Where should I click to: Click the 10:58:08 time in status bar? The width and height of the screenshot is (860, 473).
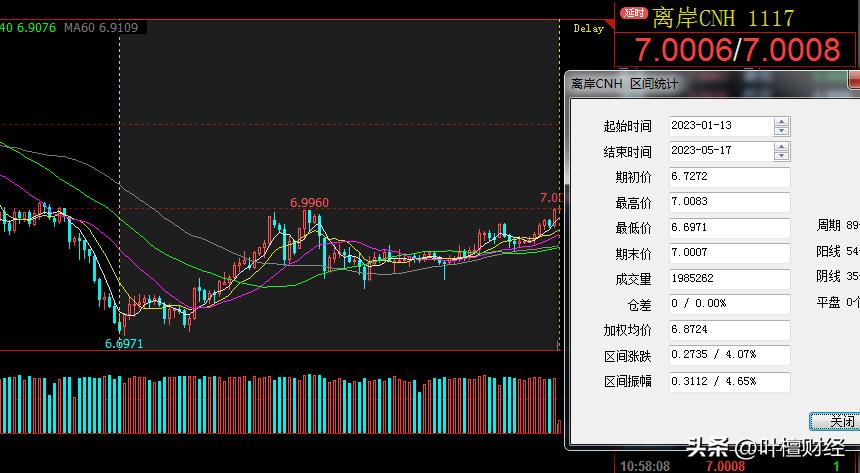point(645,466)
